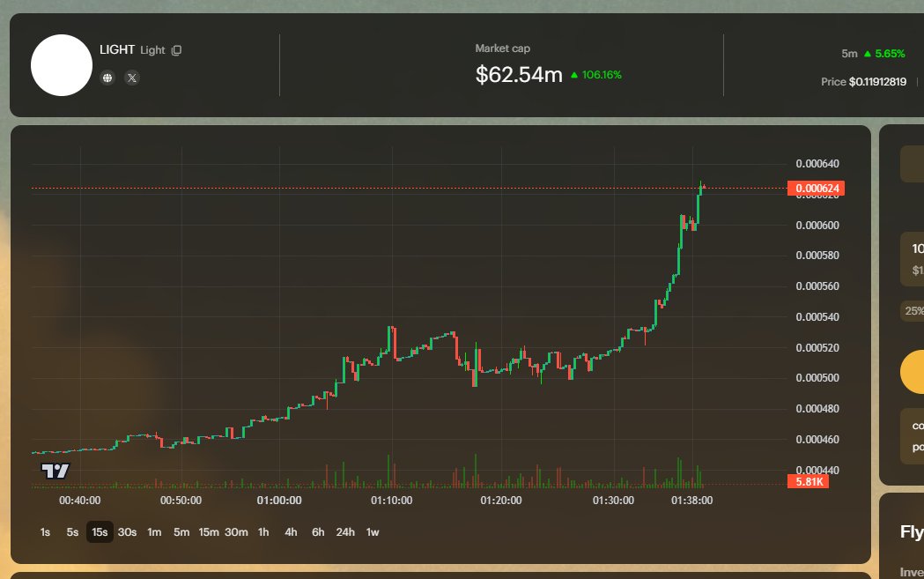Image resolution: width=924 pixels, height=579 pixels.
Task: Click the price $0.11912819 text
Action: coord(877,82)
